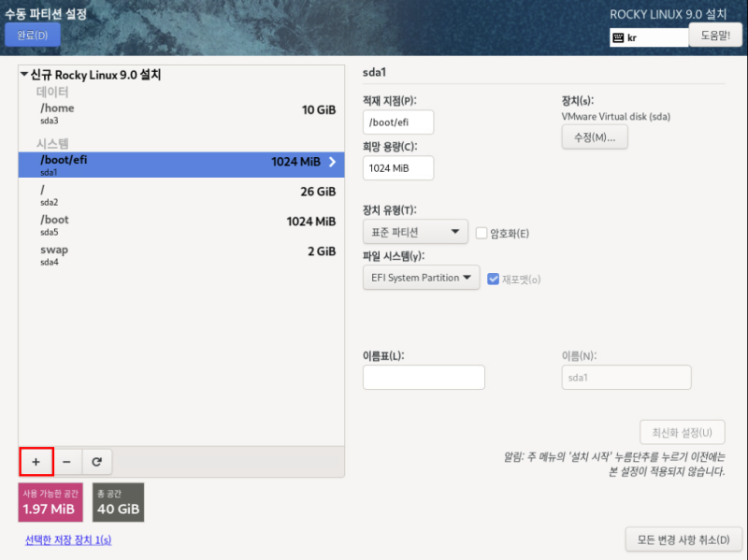Click the remove partition minus icon

(66, 462)
